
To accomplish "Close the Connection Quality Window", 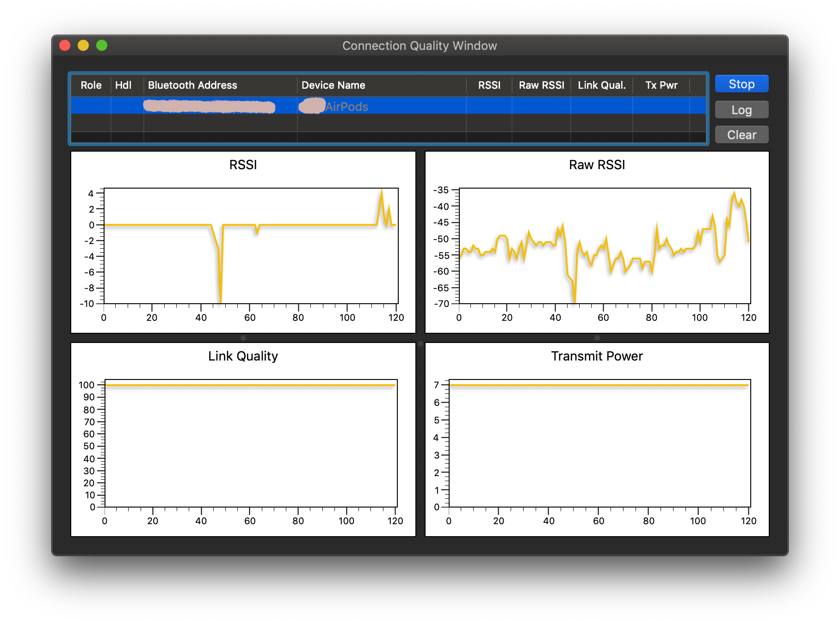I will [x=65, y=45].
